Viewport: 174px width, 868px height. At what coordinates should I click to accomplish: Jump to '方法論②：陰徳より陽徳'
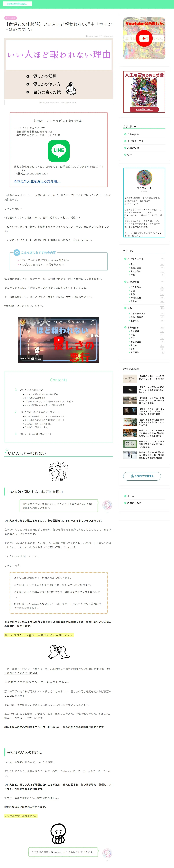tap(36, 427)
